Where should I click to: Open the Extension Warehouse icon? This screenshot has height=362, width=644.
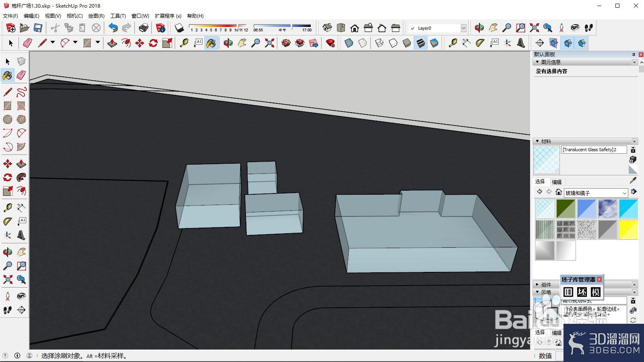pyautogui.click(x=300, y=43)
